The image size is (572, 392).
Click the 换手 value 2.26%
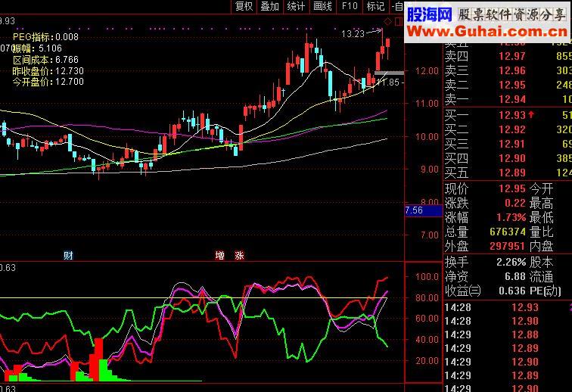(x=511, y=262)
